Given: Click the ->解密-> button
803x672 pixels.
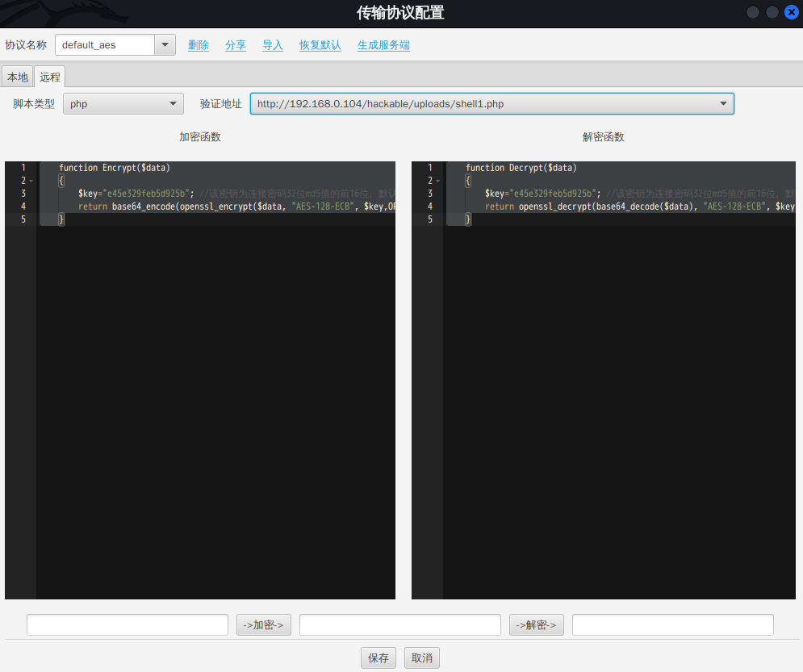Looking at the screenshot, I should [x=536, y=625].
